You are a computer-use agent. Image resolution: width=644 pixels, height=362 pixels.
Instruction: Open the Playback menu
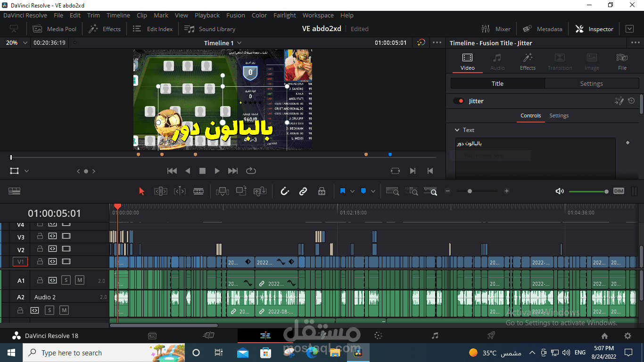pyautogui.click(x=207, y=15)
